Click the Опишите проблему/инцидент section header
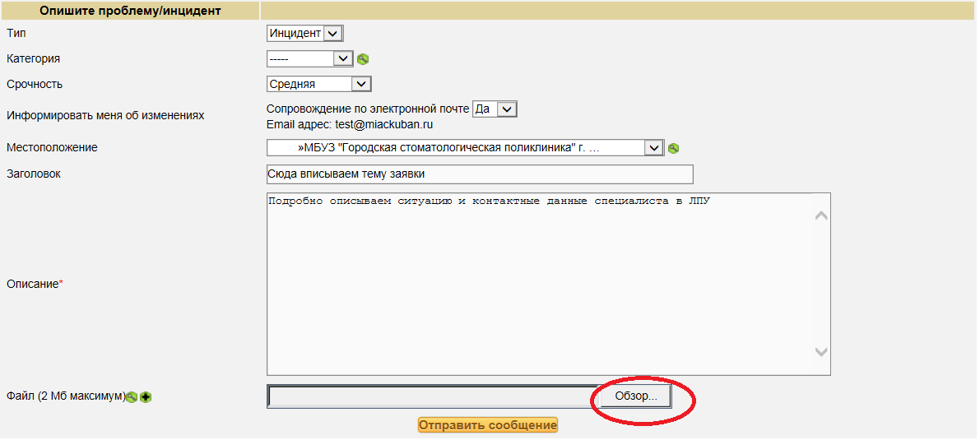Viewport: 980px width, 440px height. pyautogui.click(x=130, y=11)
